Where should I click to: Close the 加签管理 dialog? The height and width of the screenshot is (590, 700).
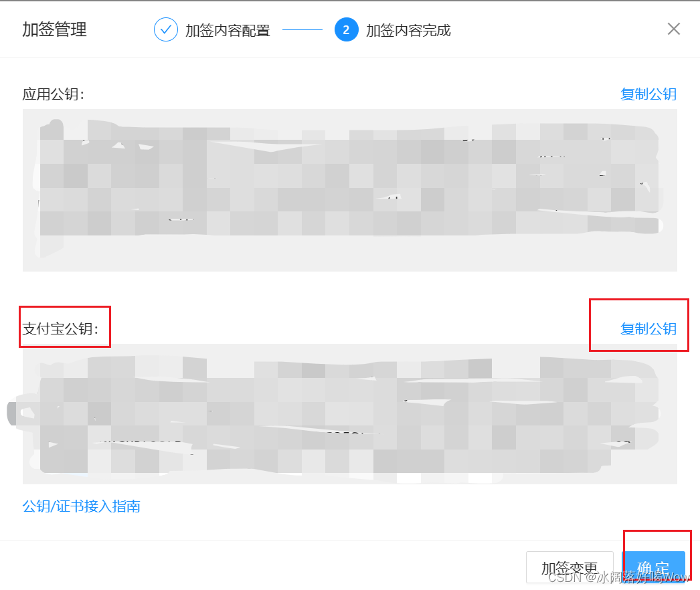pos(674,29)
